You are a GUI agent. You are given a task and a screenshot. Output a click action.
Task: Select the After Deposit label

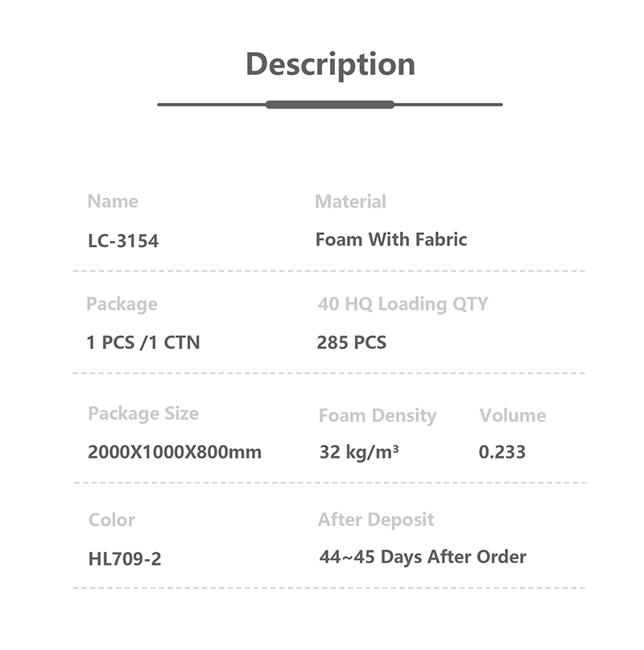pyautogui.click(x=376, y=520)
